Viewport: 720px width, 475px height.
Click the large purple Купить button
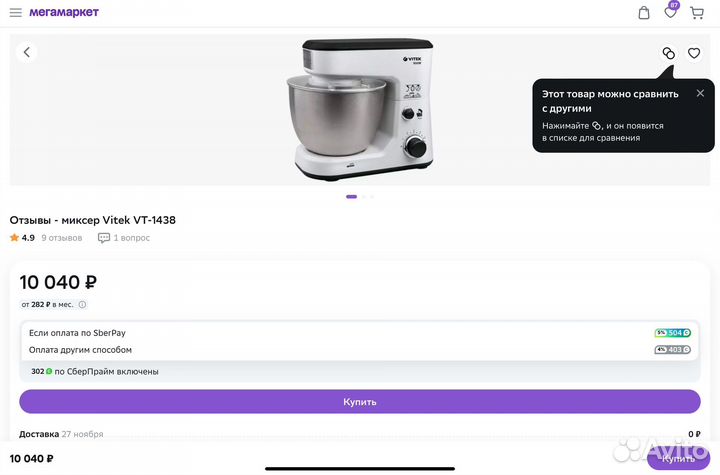click(x=360, y=401)
